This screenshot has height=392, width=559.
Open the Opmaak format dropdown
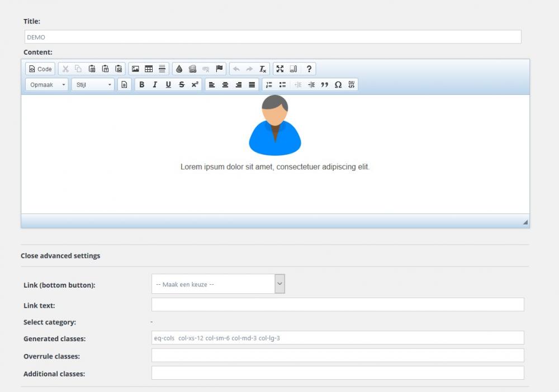(x=46, y=85)
